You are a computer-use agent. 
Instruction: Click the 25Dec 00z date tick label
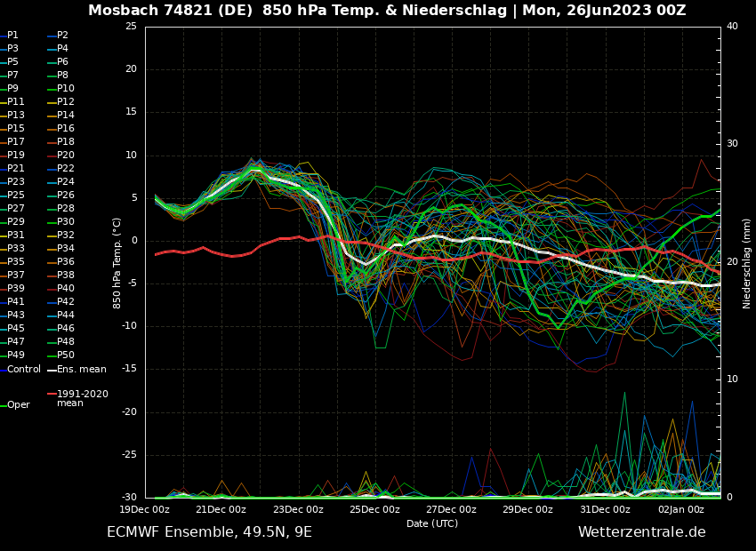pos(374,510)
